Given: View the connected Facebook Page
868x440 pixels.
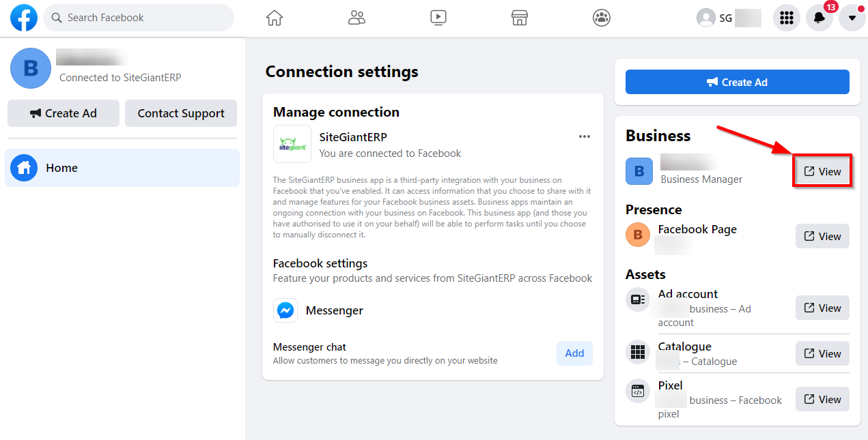Looking at the screenshot, I should [822, 236].
